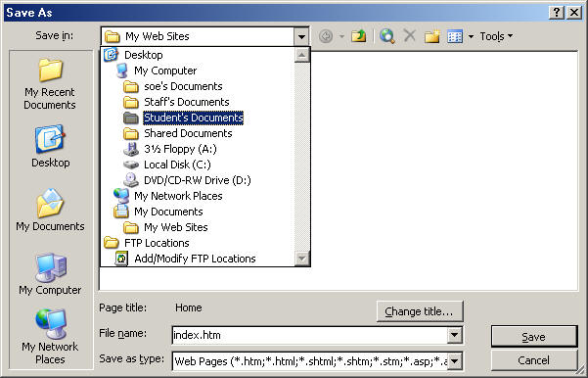This screenshot has width=588, height=378.
Task: Create a new folder with toolbar icon
Action: tap(432, 36)
